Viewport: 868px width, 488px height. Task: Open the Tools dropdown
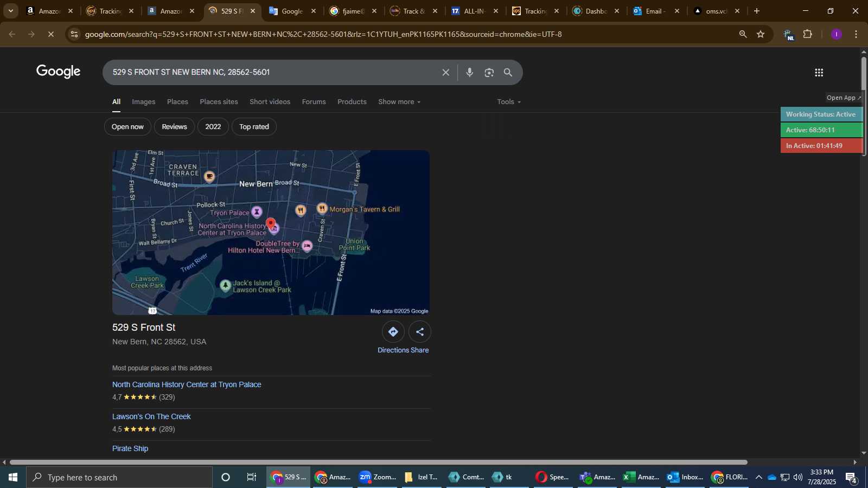(509, 102)
